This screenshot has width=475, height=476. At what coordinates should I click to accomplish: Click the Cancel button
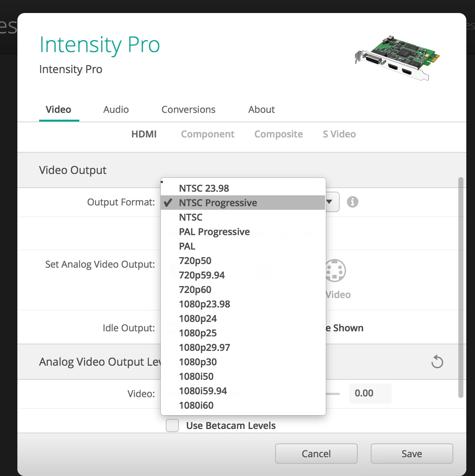click(x=316, y=454)
